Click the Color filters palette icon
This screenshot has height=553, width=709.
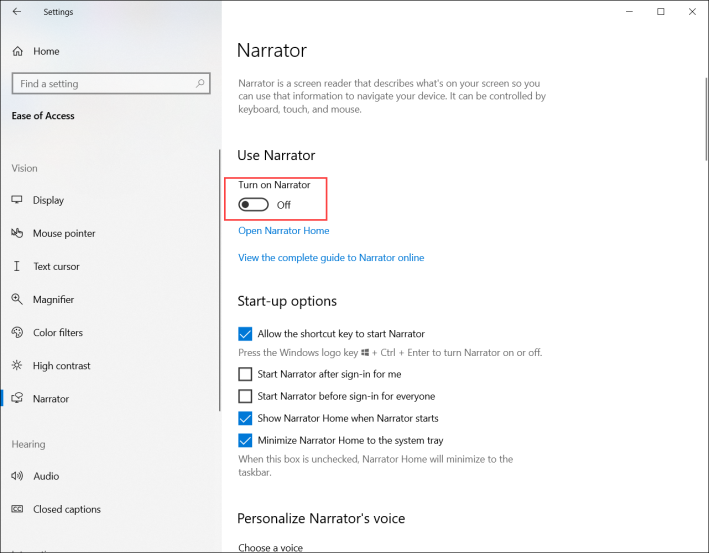point(17,332)
